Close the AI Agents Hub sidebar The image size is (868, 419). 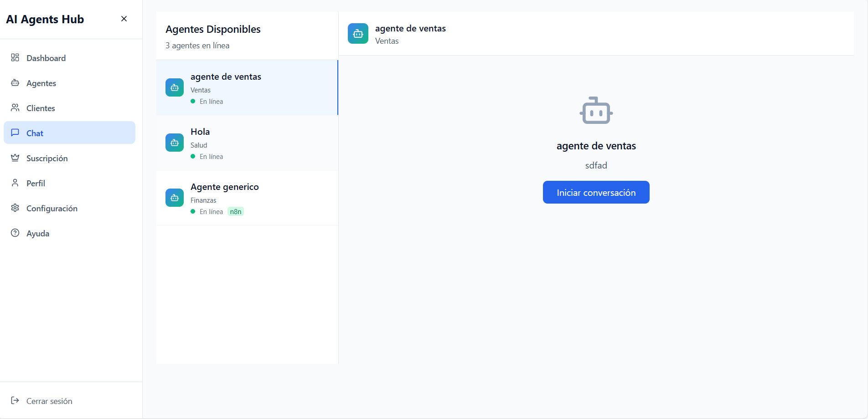pos(124,19)
